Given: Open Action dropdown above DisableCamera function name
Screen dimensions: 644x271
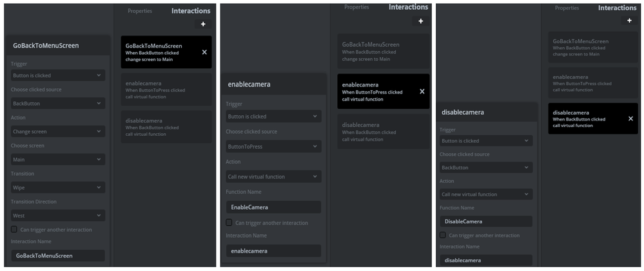Looking at the screenshot, I should [x=486, y=194].
